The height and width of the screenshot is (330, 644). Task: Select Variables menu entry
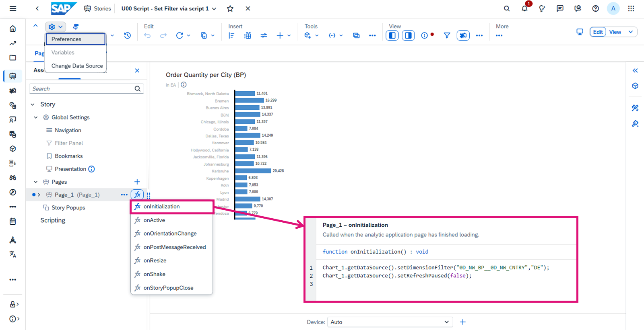click(x=75, y=52)
